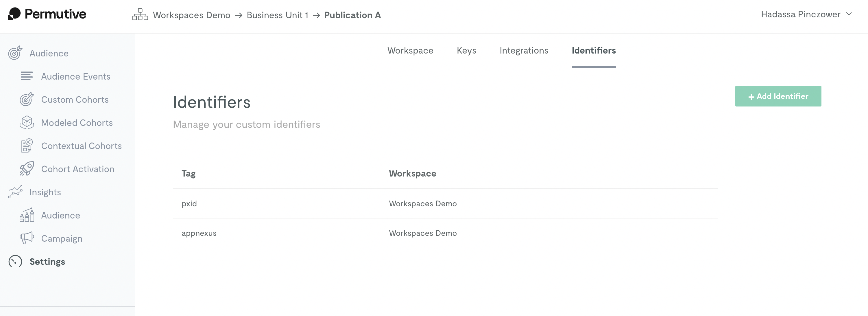Screen dimensions: 868x316
Task: Click the Audience target icon in sidebar
Action: click(15, 53)
